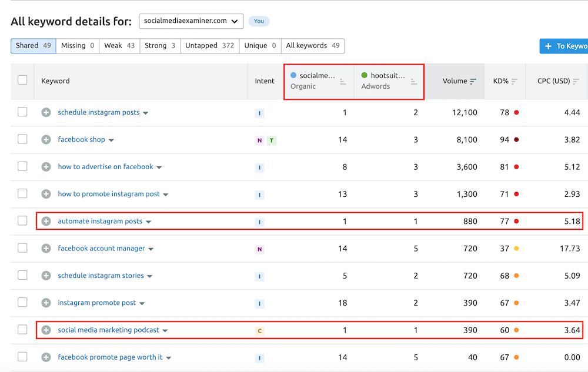Check the box for facebook shop row
Viewport: 588px width, 372px height.
(x=22, y=139)
